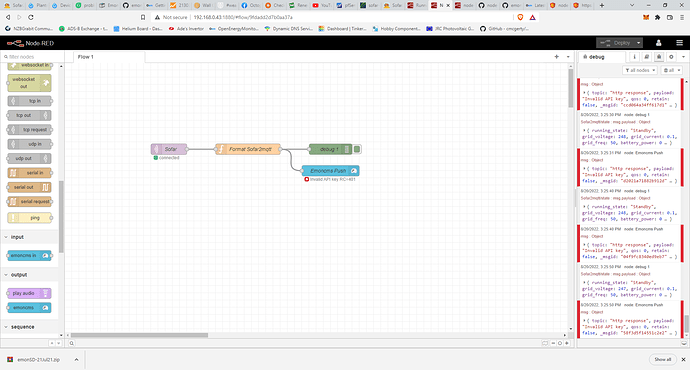
Task: Click the canvas horizontal scrollbar thumb
Action: click(x=139, y=335)
